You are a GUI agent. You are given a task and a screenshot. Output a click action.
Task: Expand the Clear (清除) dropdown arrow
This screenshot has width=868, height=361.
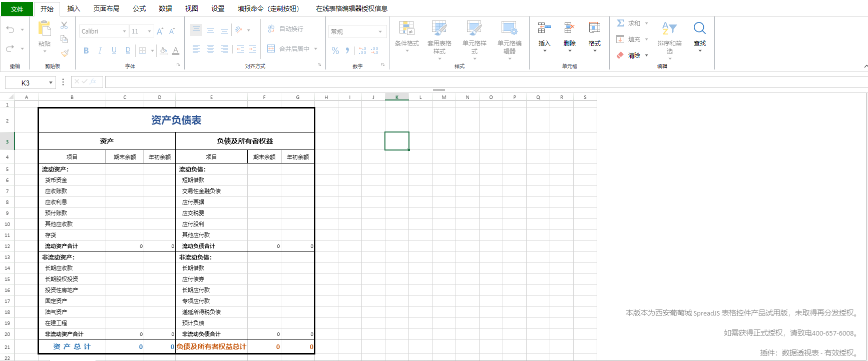646,55
